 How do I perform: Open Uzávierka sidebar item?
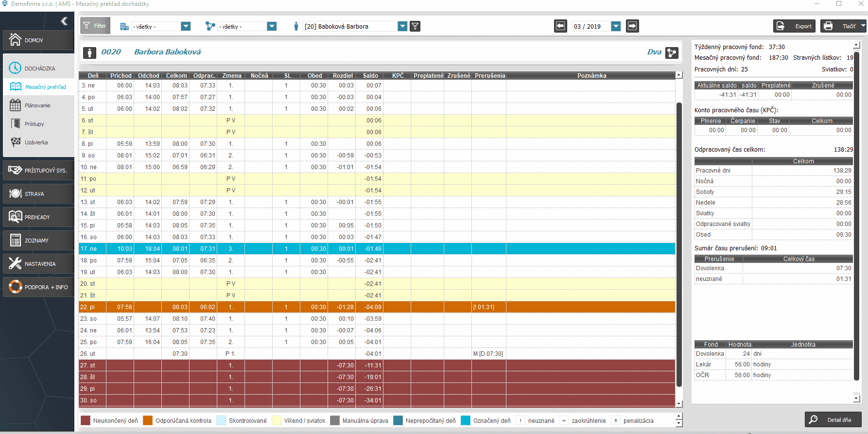coord(38,142)
